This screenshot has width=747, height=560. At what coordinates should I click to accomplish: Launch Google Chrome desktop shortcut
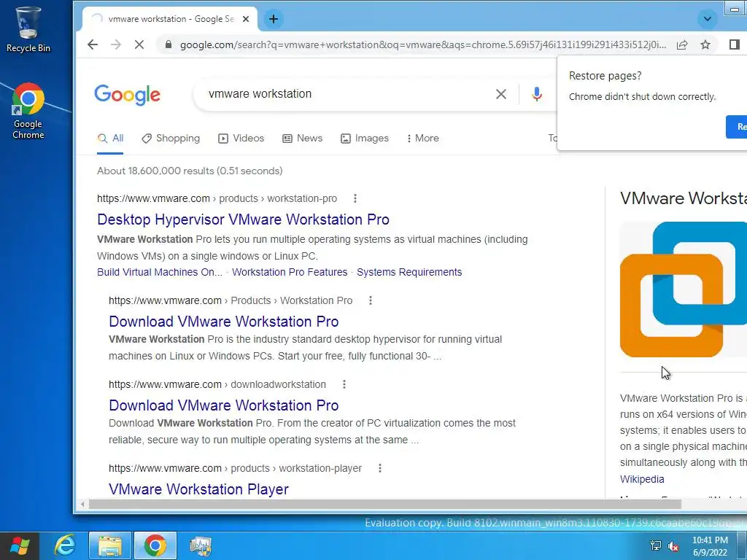[28, 111]
